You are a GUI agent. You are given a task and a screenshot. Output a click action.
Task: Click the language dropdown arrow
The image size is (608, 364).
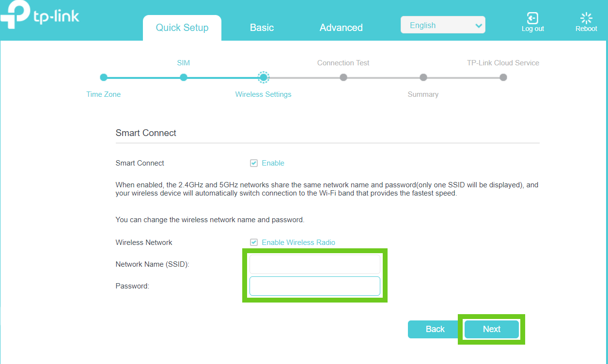pos(478,26)
